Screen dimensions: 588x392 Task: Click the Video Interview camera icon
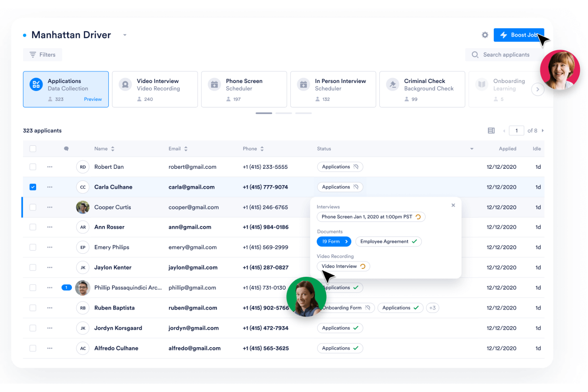125,84
